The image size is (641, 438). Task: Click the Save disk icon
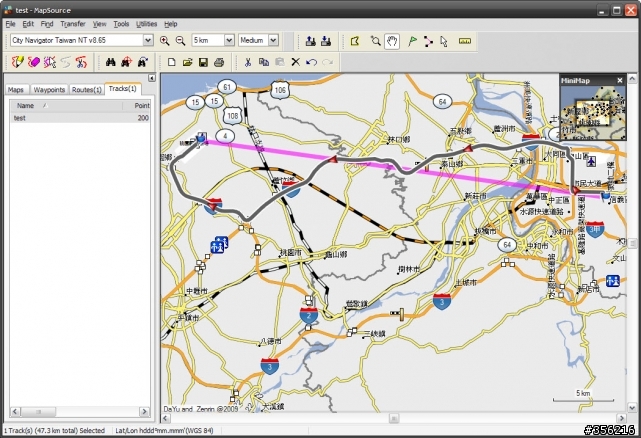(x=203, y=62)
